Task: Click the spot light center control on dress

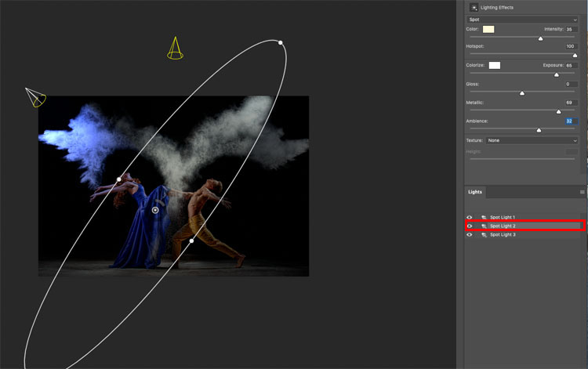Action: pyautogui.click(x=155, y=210)
